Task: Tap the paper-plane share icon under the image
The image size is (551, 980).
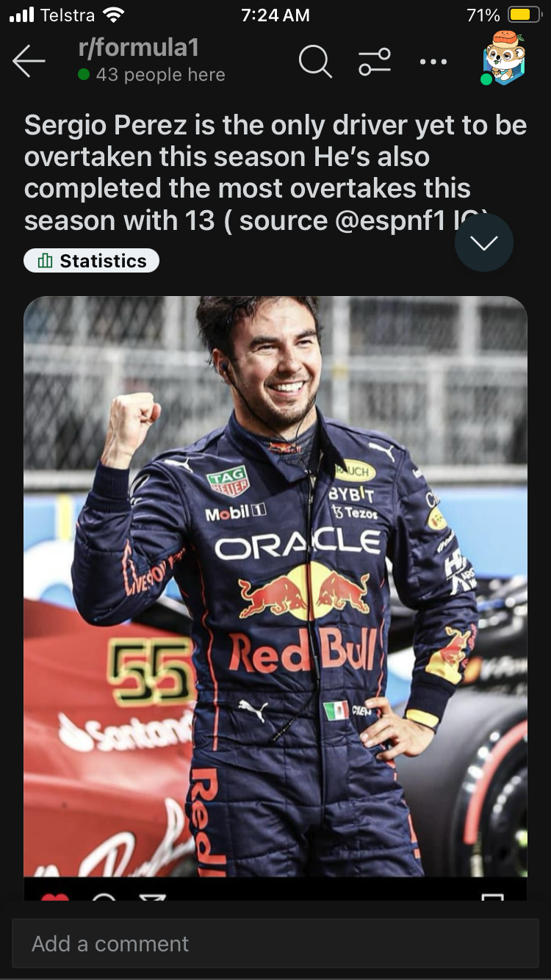Action: click(x=152, y=896)
